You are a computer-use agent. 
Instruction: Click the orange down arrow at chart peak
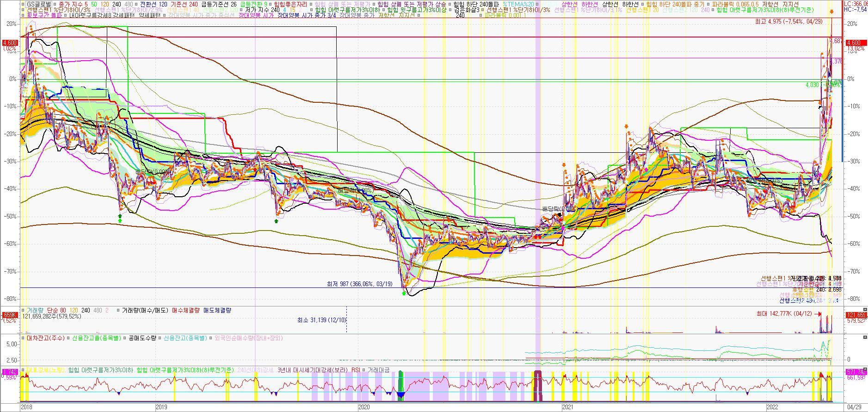coord(831,12)
